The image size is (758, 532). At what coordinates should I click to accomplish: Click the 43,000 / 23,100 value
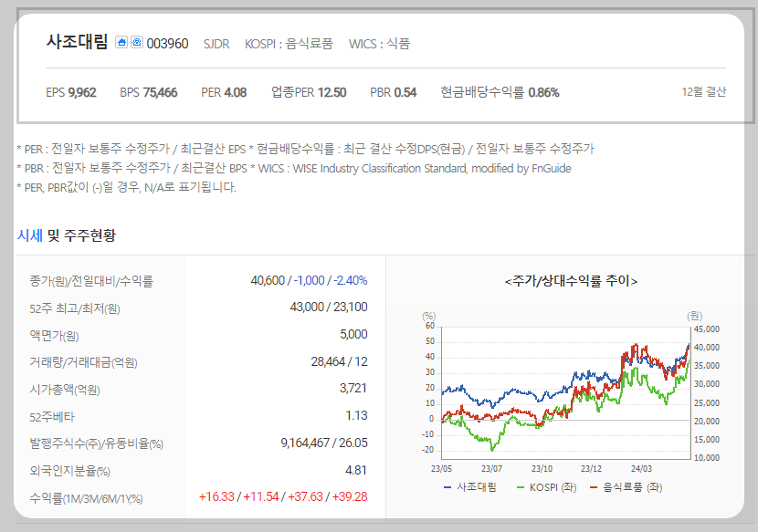[x=329, y=307]
